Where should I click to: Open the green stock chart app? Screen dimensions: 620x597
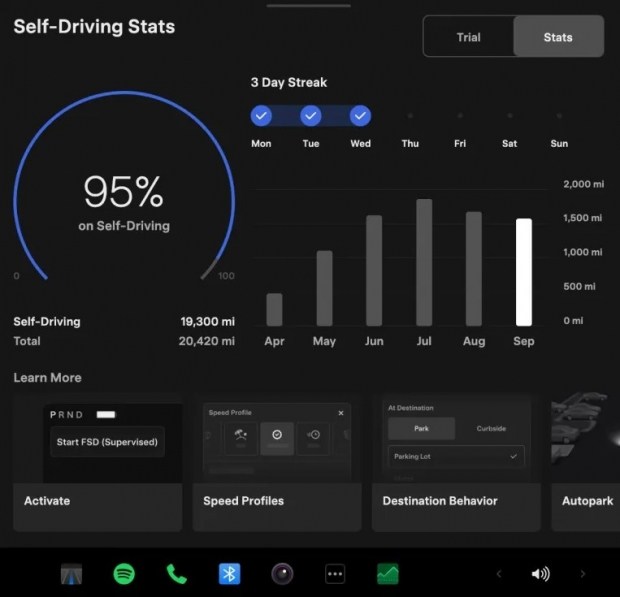tap(388, 574)
